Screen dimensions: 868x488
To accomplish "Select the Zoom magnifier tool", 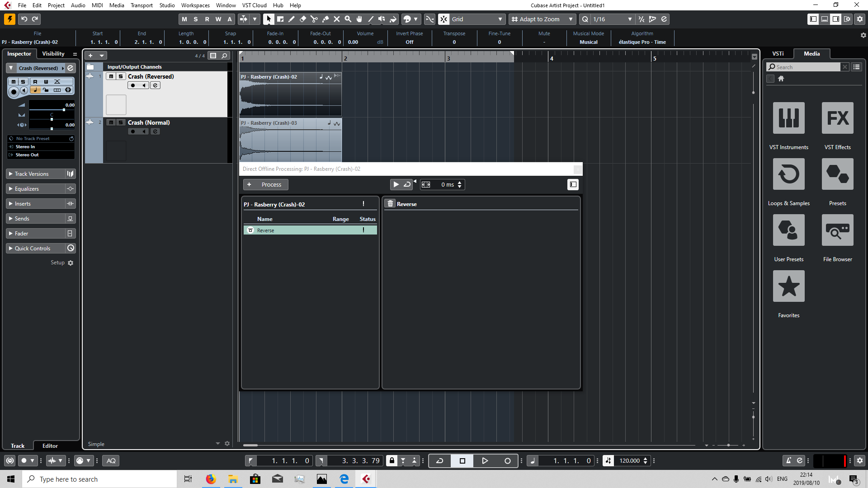I will pos(348,19).
